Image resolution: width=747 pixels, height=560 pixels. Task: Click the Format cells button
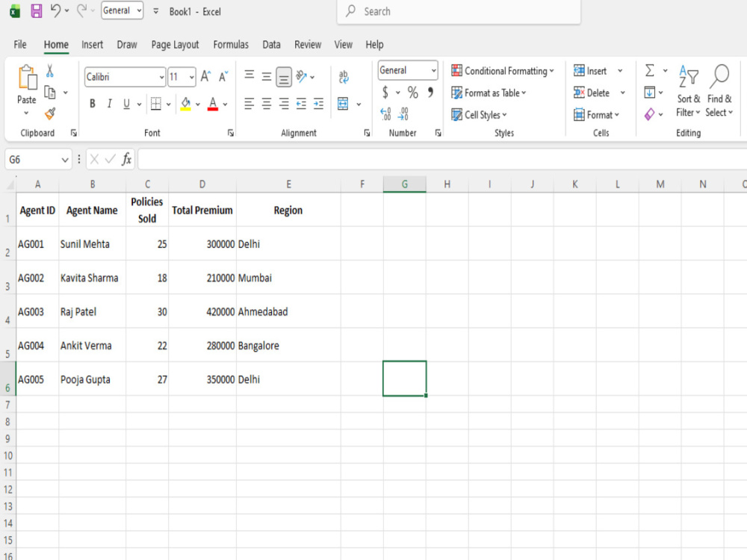[596, 115]
